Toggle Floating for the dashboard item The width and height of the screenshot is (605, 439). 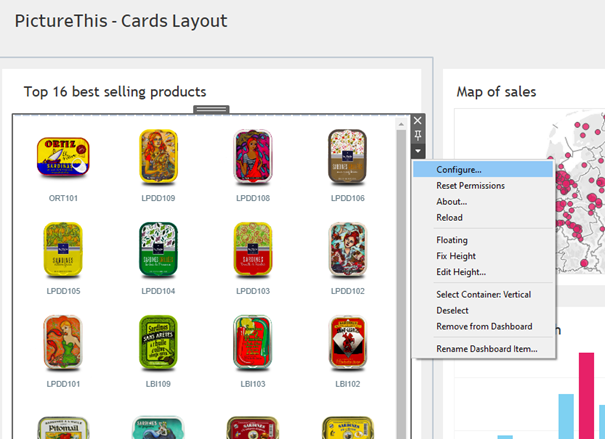tap(452, 240)
